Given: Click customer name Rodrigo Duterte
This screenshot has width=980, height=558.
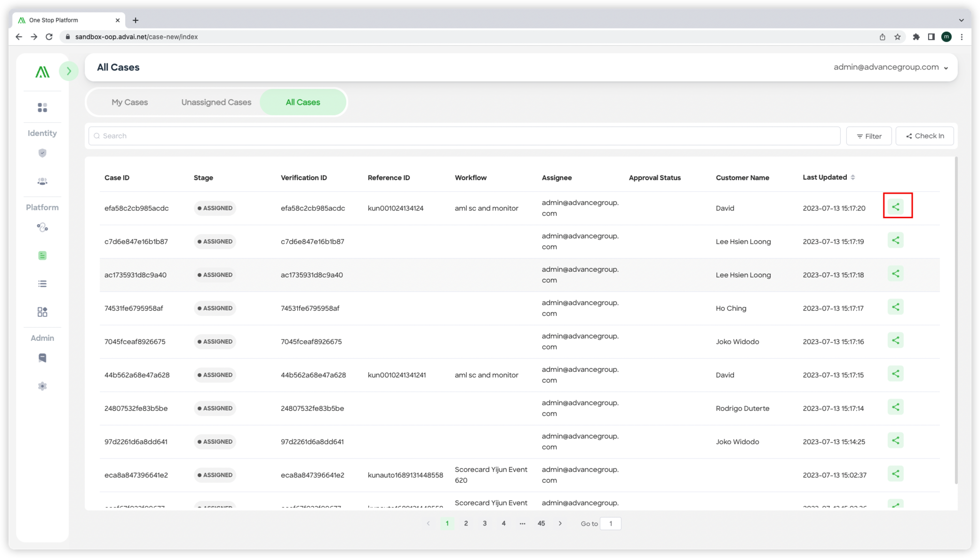Looking at the screenshot, I should tap(742, 409).
